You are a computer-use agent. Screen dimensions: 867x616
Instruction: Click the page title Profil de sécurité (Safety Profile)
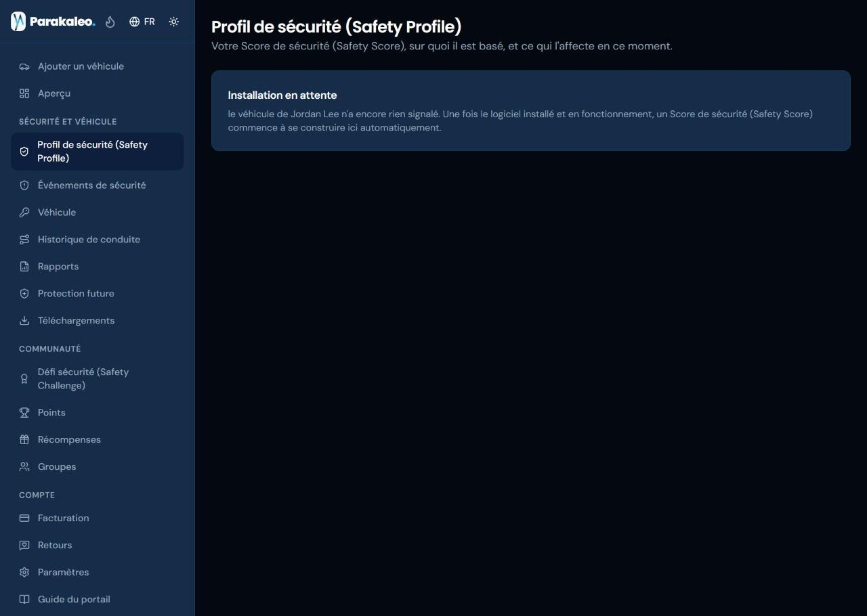(x=337, y=26)
